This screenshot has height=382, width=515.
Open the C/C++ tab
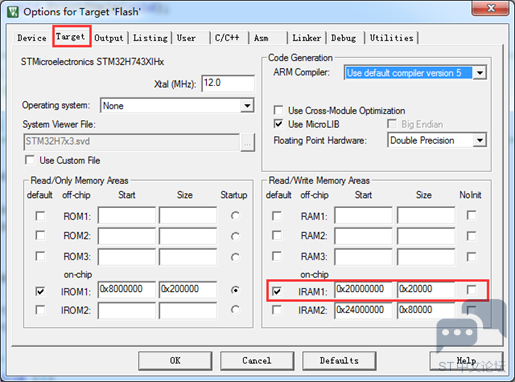[227, 38]
